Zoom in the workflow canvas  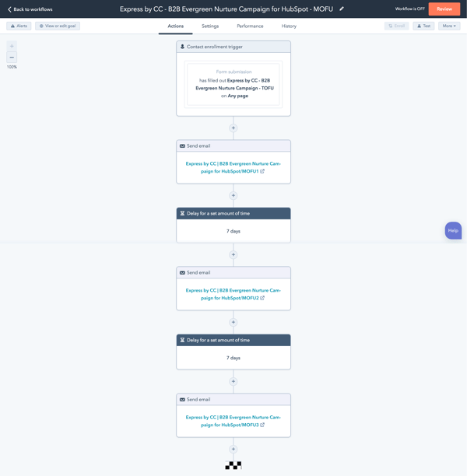[12, 46]
